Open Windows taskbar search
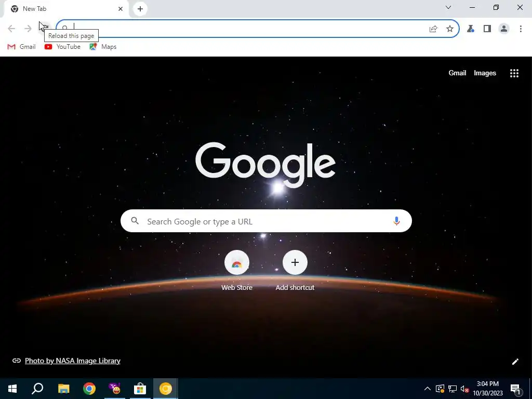Image resolution: width=532 pixels, height=399 pixels. click(37, 389)
